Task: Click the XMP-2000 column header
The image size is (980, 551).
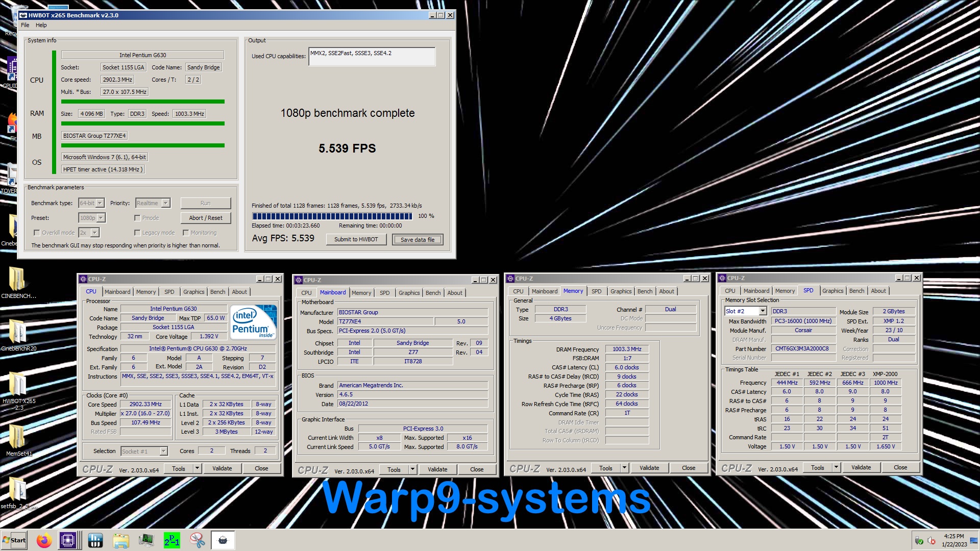Action: 885,374
